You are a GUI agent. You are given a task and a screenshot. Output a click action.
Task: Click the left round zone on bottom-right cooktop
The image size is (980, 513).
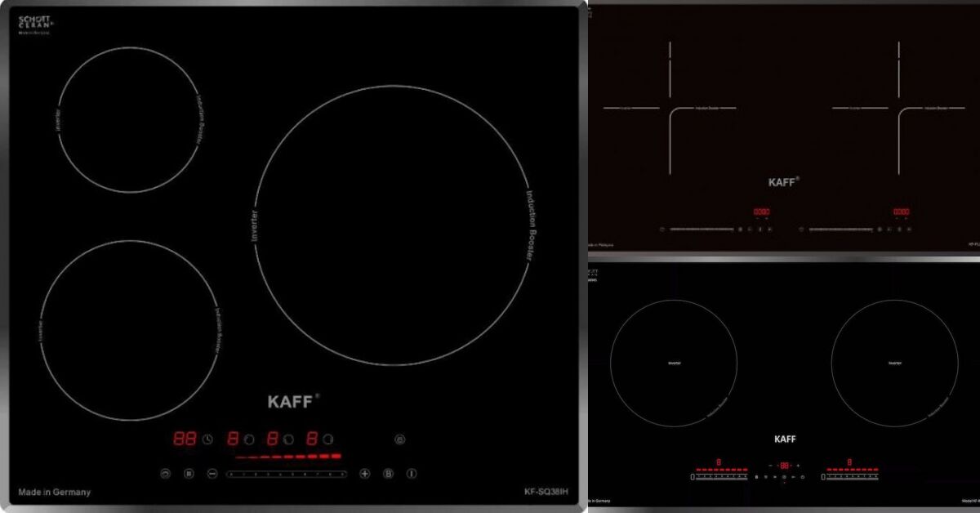click(x=674, y=363)
